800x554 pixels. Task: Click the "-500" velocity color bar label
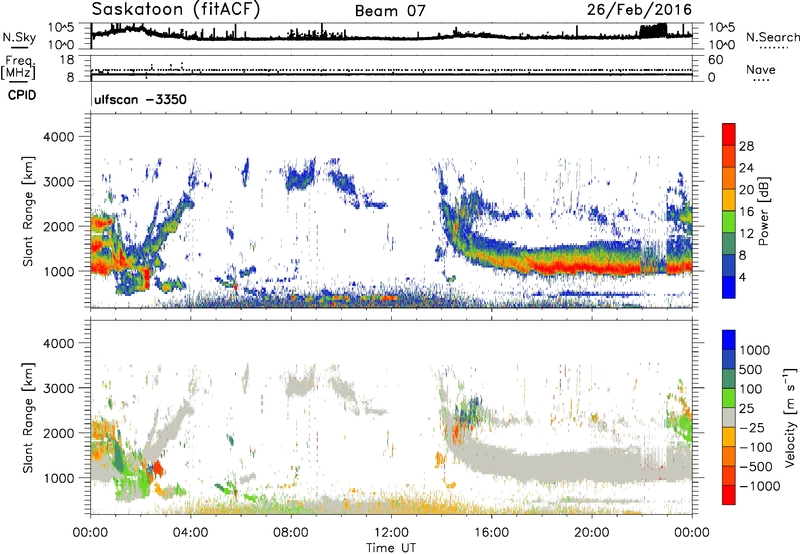[756, 467]
